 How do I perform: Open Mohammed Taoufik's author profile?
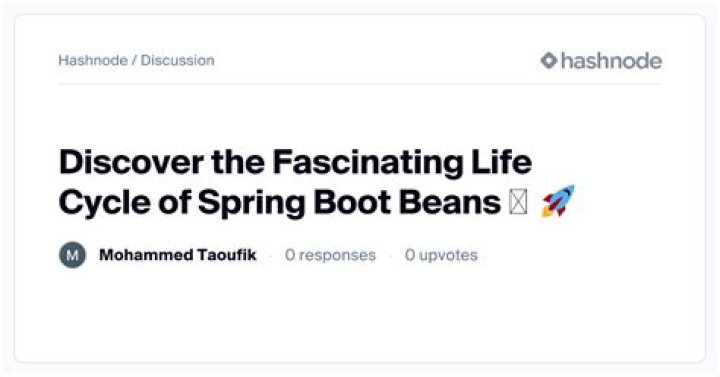pos(178,255)
